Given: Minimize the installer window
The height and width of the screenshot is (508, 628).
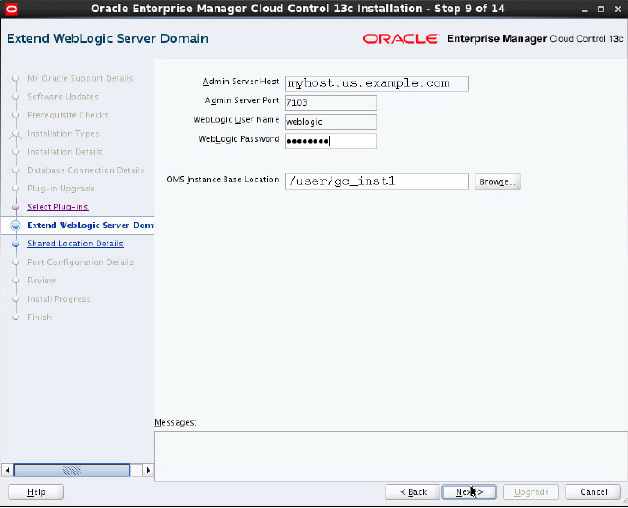Looking at the screenshot, I should pyautogui.click(x=585, y=9).
